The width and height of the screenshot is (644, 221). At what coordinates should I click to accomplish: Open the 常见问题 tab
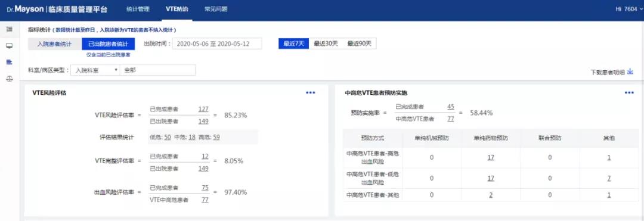coord(216,9)
